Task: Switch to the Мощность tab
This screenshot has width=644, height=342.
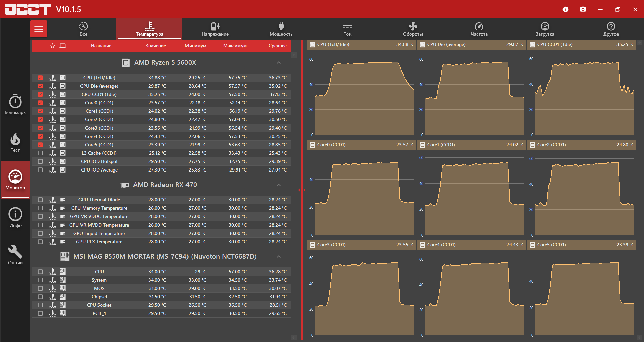Action: [x=281, y=29]
